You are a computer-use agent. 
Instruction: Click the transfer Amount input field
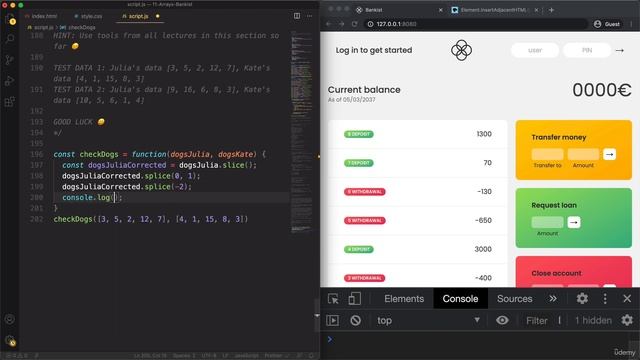[583, 154]
